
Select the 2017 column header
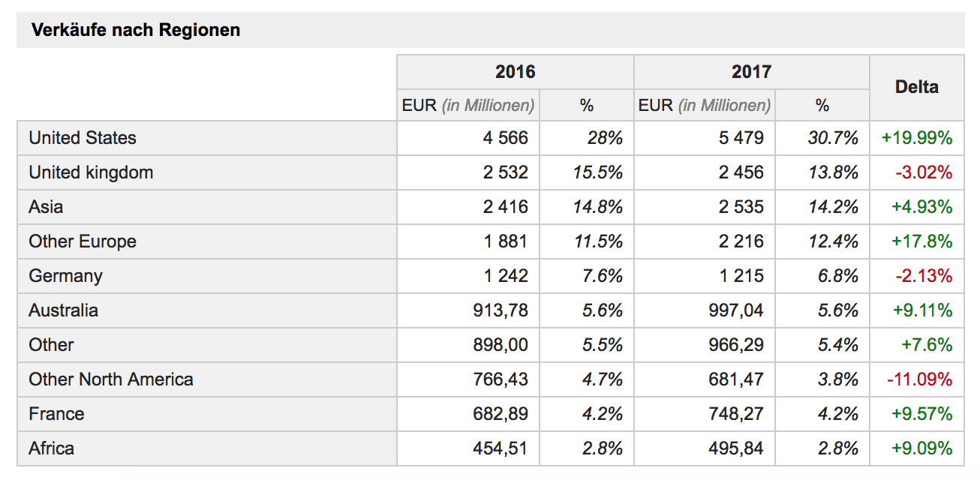pyautogui.click(x=751, y=72)
